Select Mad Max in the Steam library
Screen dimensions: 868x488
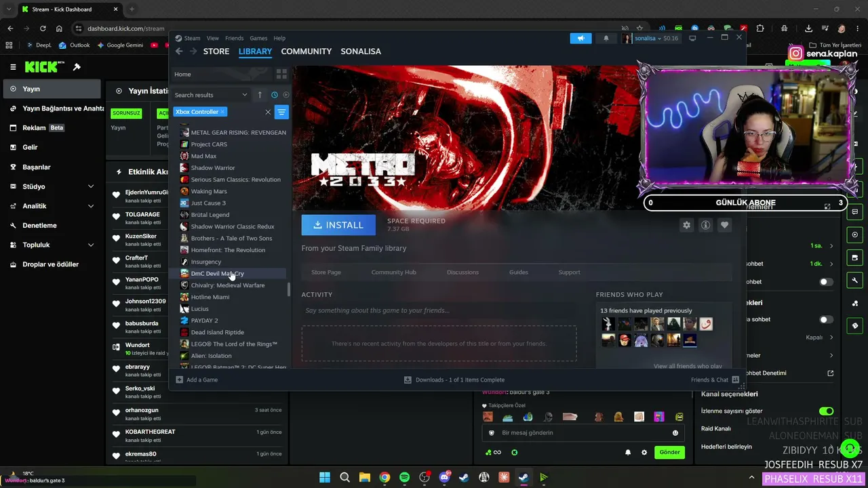pos(203,156)
